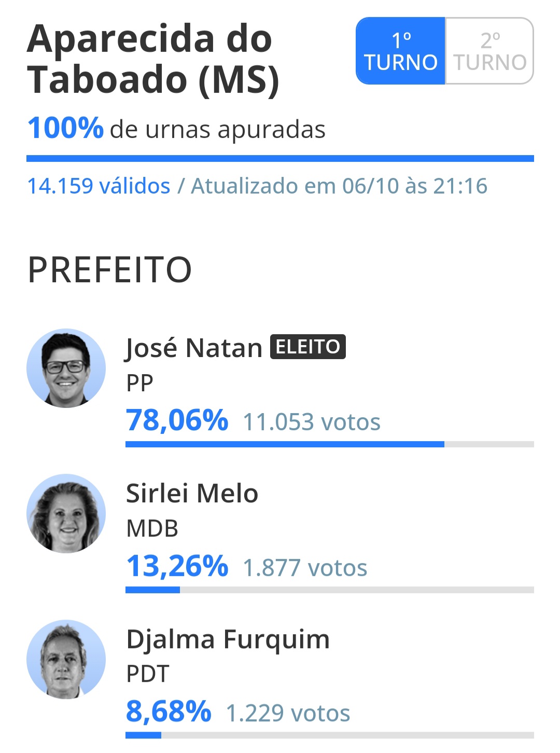Switch to the 1º TURNO tab
This screenshot has height=753, width=560.
coord(400,51)
